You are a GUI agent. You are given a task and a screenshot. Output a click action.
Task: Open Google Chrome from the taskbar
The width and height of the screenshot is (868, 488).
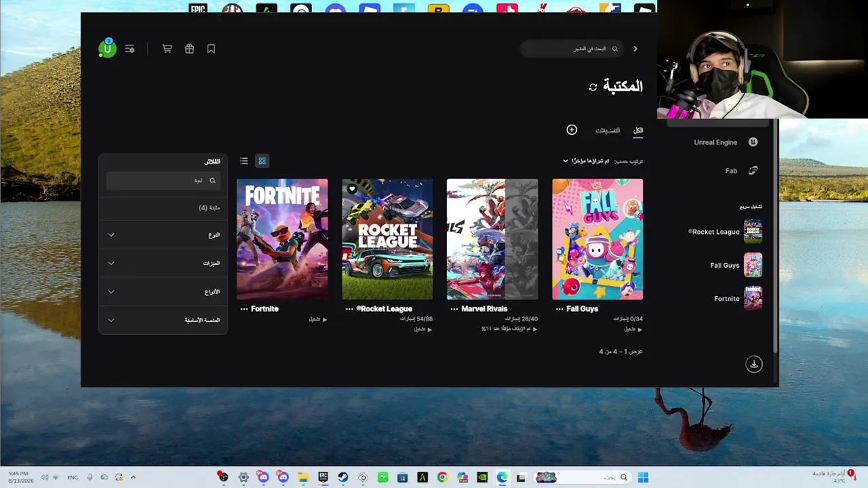442,478
